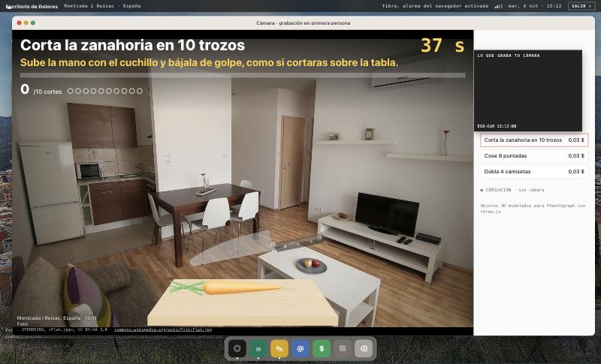Image resolution: width=601 pixels, height=364 pixels.
Task: Click the 'Objetos 3D modelados para Phantograph' note
Action: click(x=533, y=209)
